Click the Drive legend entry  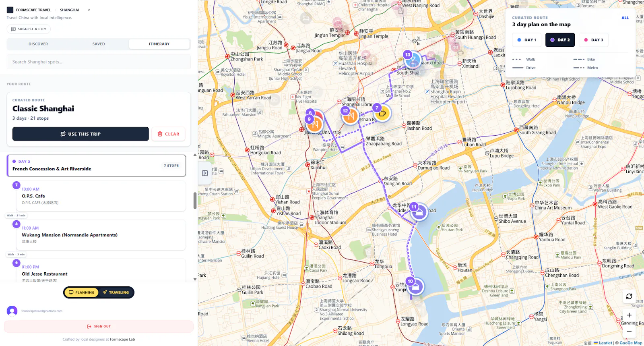point(524,68)
